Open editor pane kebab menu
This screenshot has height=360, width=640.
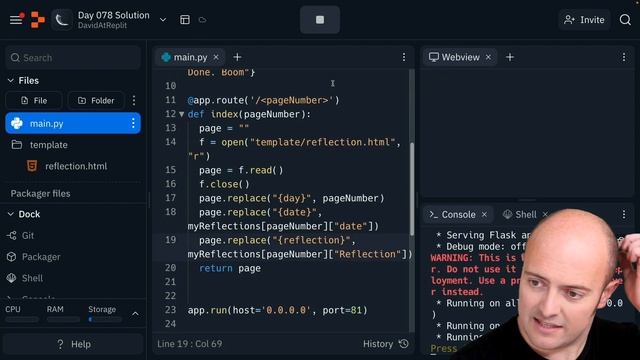[x=404, y=57]
